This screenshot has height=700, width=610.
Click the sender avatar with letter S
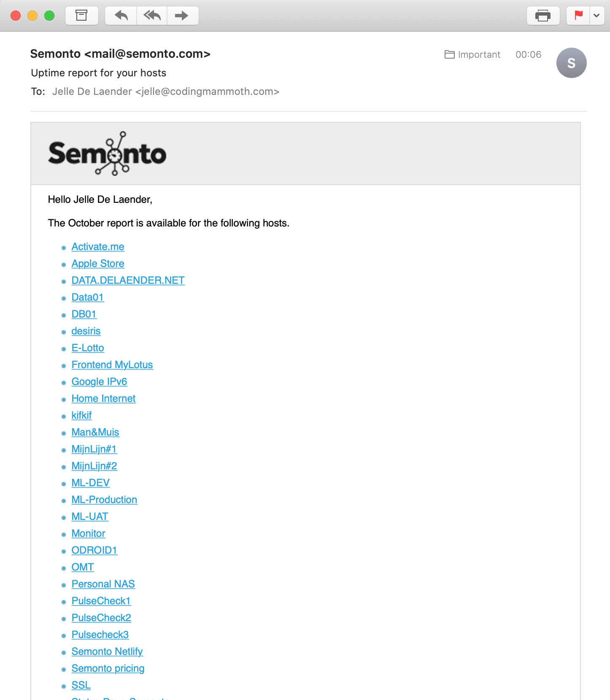click(571, 63)
